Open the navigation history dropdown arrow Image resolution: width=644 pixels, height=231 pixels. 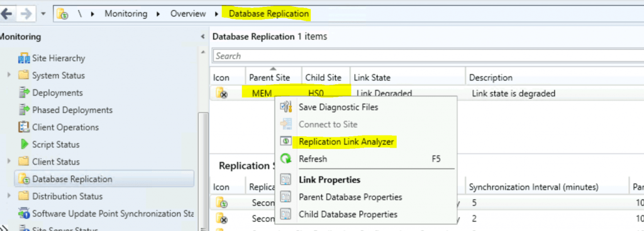[x=43, y=14]
